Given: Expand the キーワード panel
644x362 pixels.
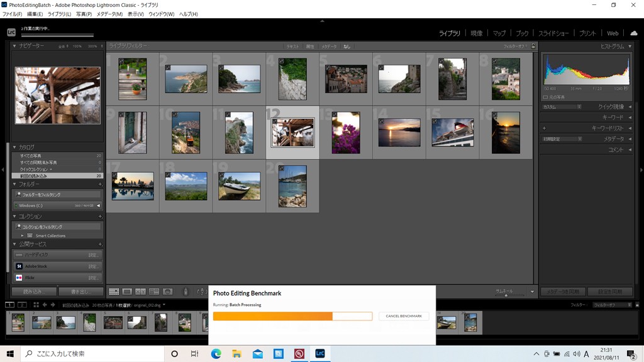Looking at the screenshot, I should click(630, 118).
